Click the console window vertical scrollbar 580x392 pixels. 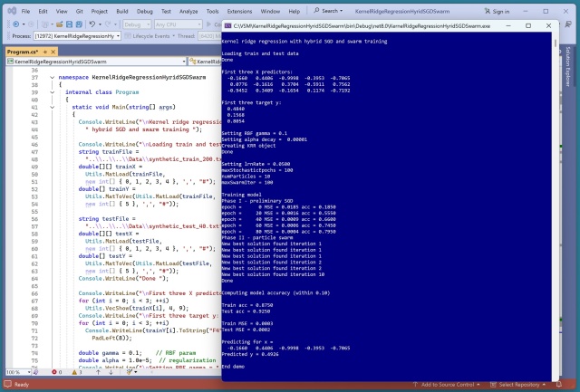(x=556, y=207)
